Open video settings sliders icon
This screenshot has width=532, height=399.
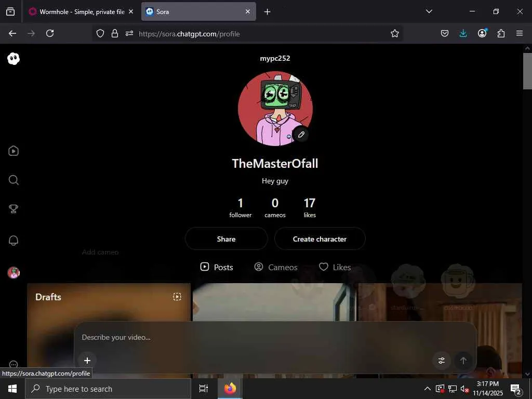click(x=442, y=361)
